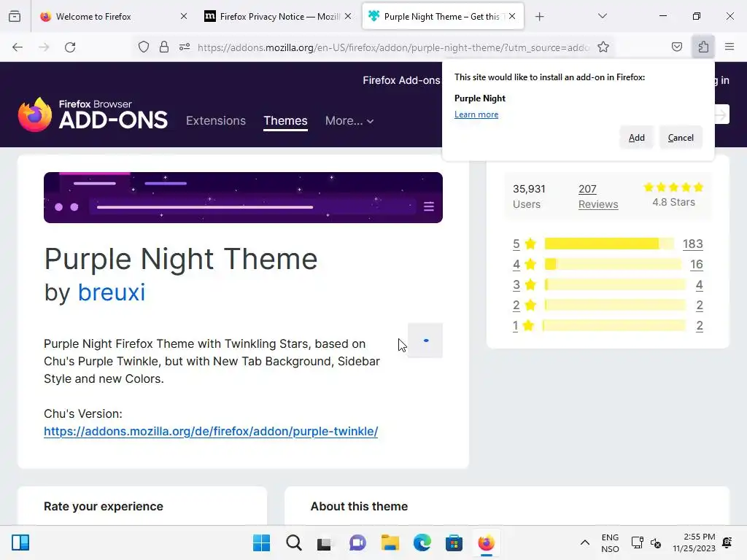This screenshot has width=747, height=560.
Task: Close the Firefox Privacy Notice tab
Action: point(348,16)
